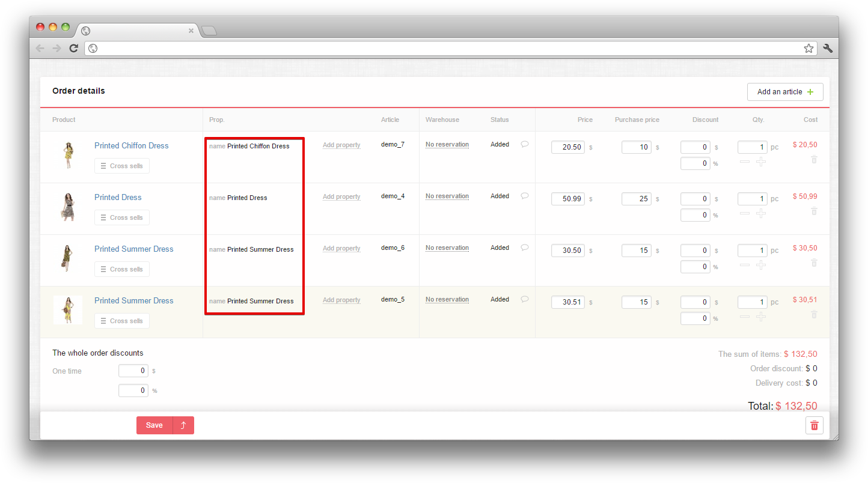The height and width of the screenshot is (483, 868).
Task: Click the price field showing 20.50
Action: [x=568, y=147]
